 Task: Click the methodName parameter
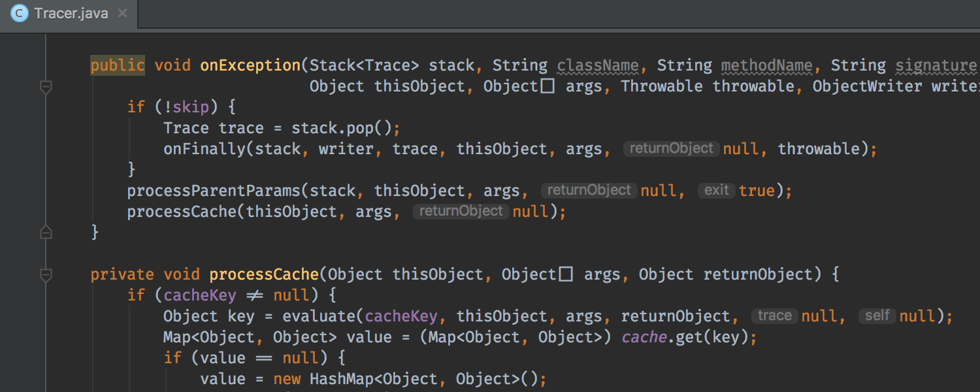click(x=767, y=65)
